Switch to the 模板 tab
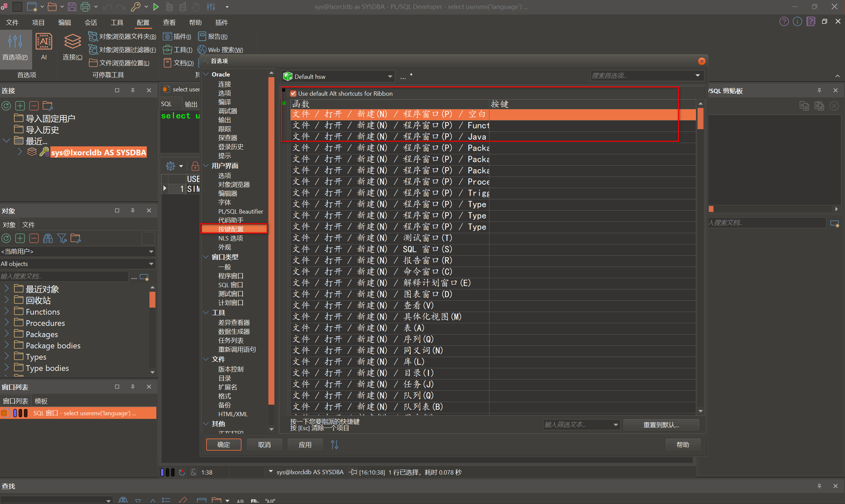This screenshot has height=504, width=845. coord(41,401)
